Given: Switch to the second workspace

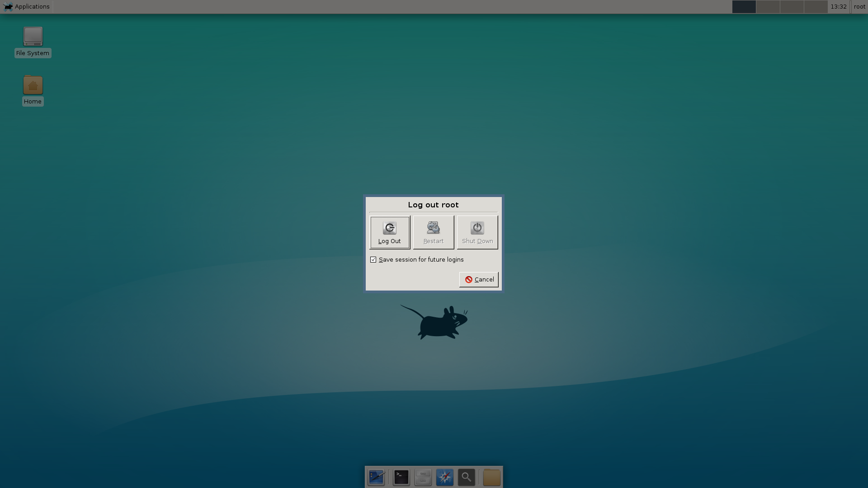Looking at the screenshot, I should point(768,6).
